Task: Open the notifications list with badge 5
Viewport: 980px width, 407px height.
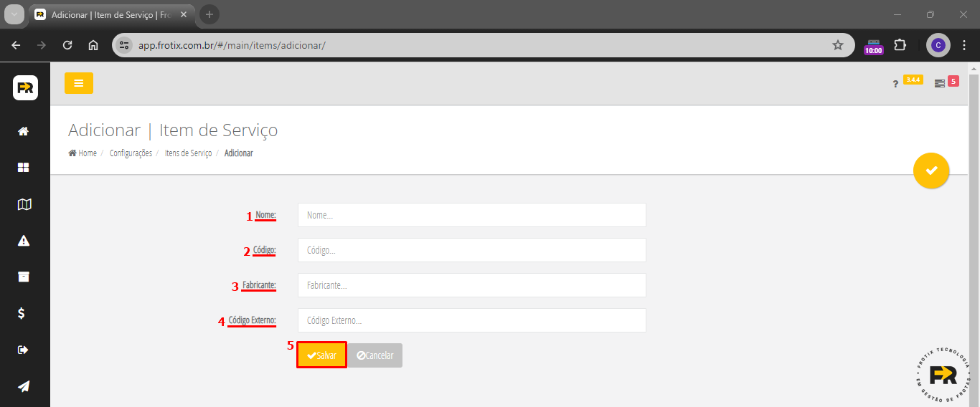Action: tap(940, 84)
